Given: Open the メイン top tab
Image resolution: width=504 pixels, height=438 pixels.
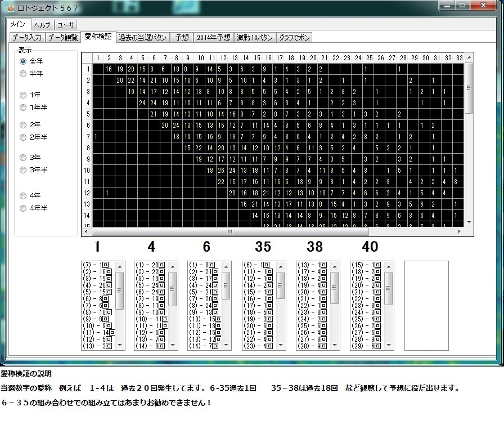Looking at the screenshot, I should pyautogui.click(x=19, y=24).
